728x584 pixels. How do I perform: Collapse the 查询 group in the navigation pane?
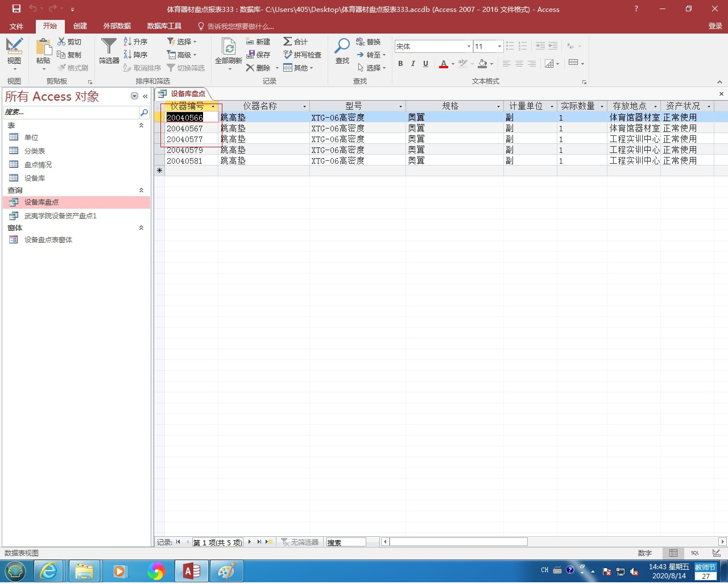point(141,190)
